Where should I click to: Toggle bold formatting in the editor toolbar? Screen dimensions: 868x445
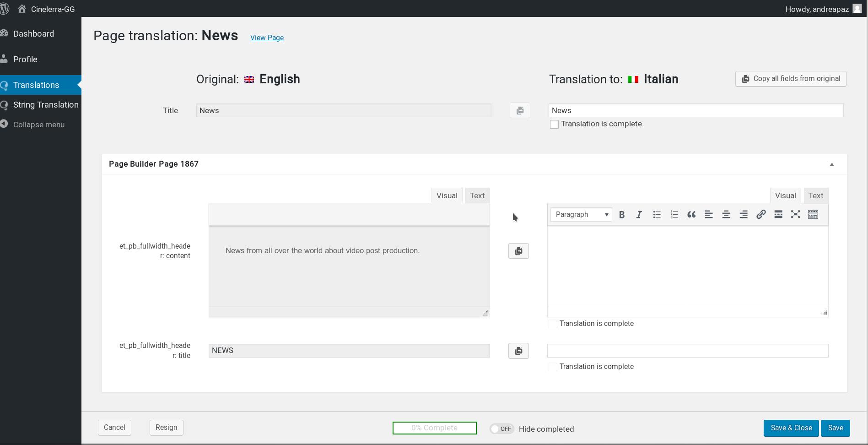(622, 215)
